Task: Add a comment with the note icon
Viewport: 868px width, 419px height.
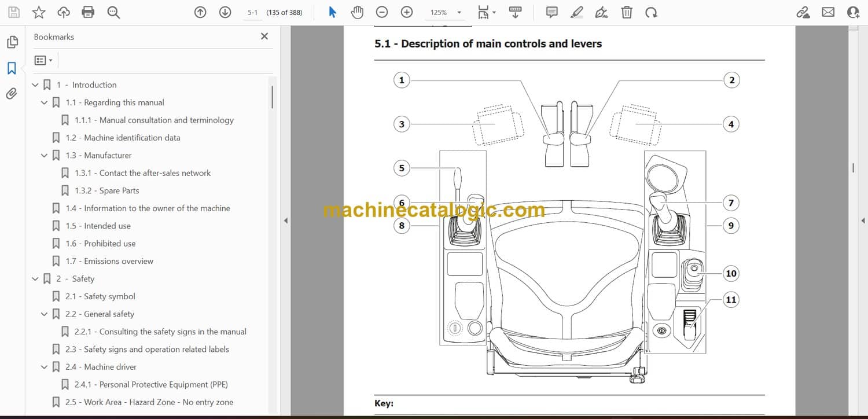Action: tap(552, 12)
